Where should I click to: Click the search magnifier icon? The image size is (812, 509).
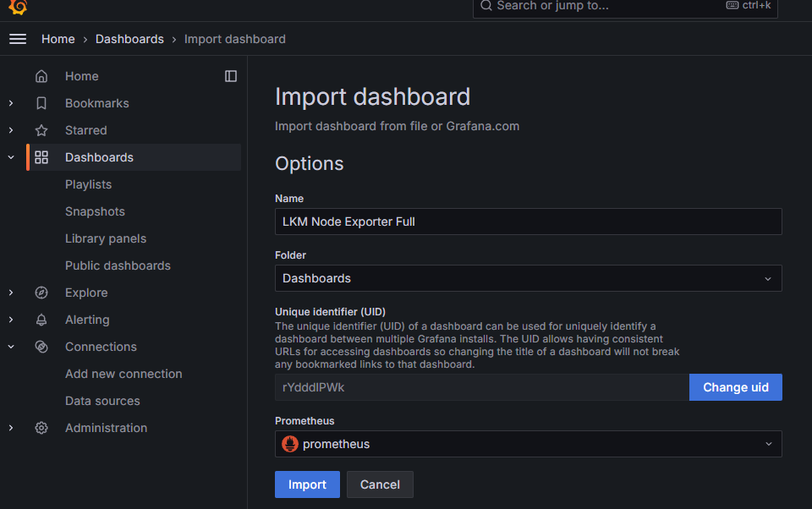pyautogui.click(x=486, y=6)
